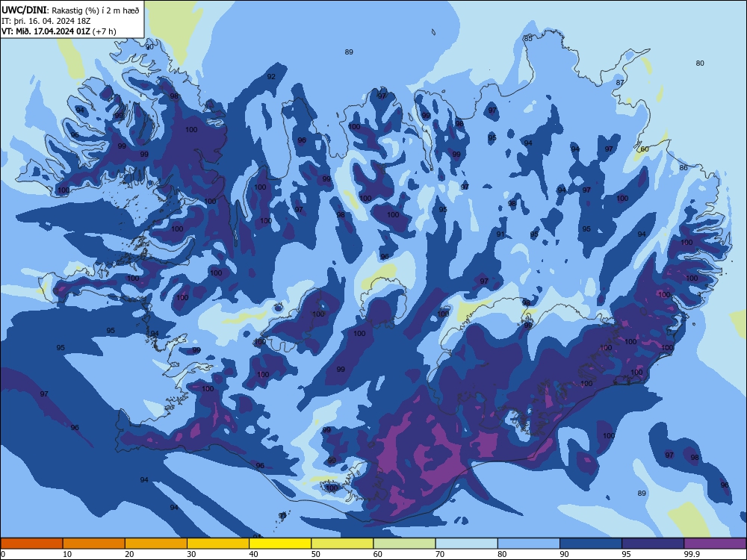
Task: Click the indigo 95–99.9 legend swatch
Action: tap(653, 544)
